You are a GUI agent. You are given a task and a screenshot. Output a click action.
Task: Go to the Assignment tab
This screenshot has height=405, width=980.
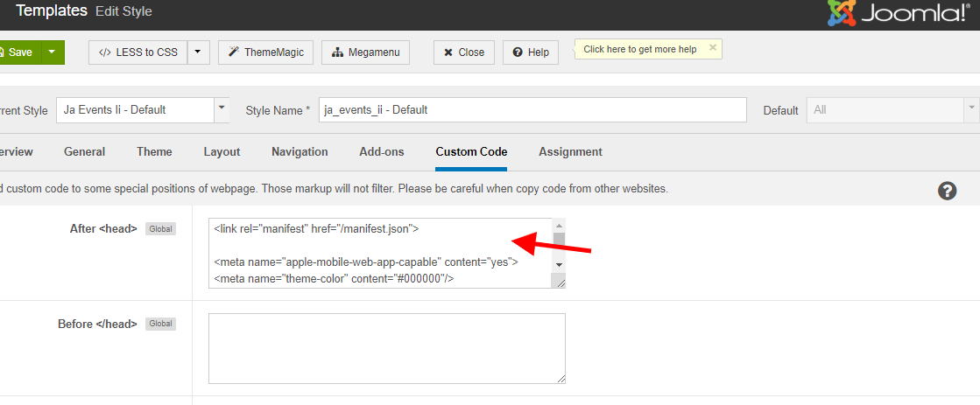pos(570,152)
